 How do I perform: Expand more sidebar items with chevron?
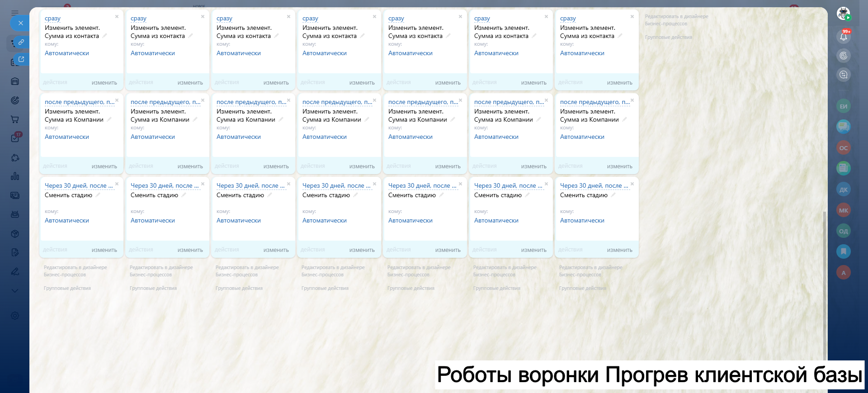[15, 290]
